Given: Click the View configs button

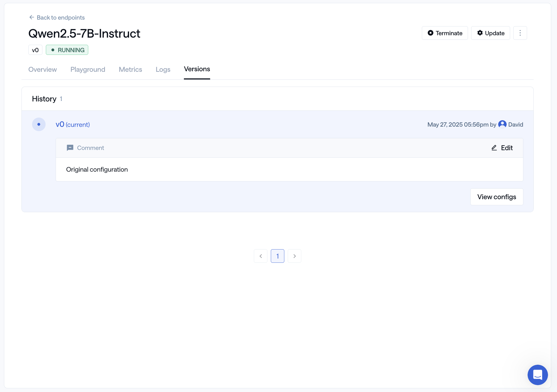Looking at the screenshot, I should (497, 197).
